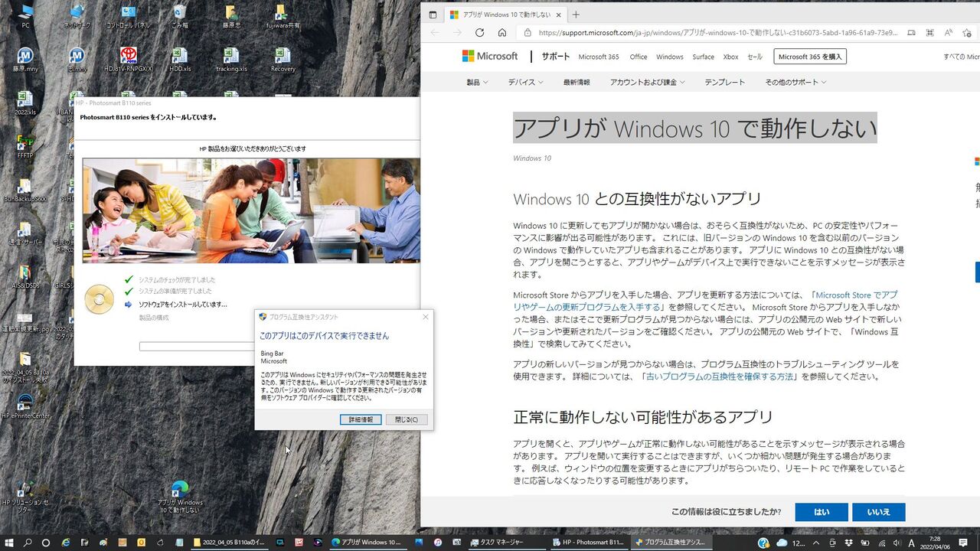Image resolution: width=980 pixels, height=551 pixels.
Task: Select the tracking.xls desktop file
Action: tap(231, 60)
